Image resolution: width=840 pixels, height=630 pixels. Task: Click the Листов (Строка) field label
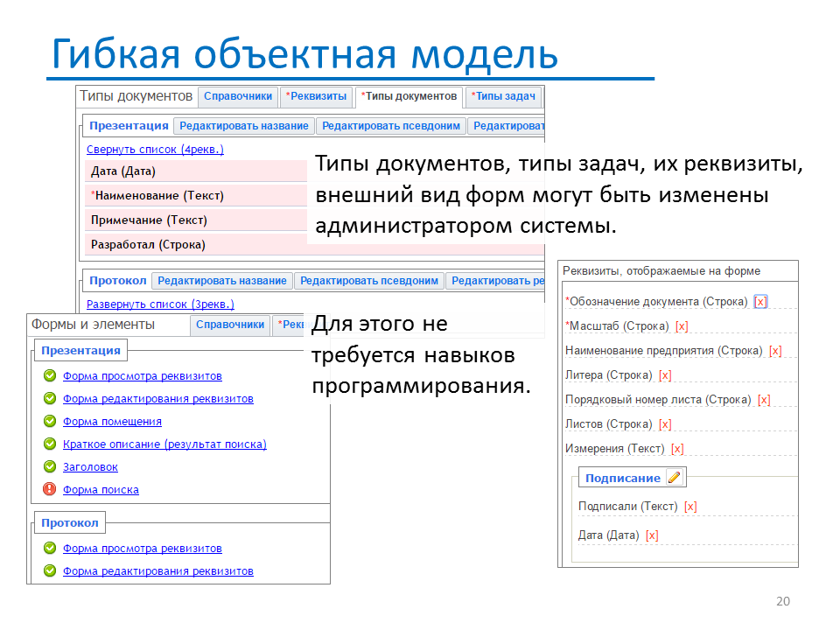[609, 424]
